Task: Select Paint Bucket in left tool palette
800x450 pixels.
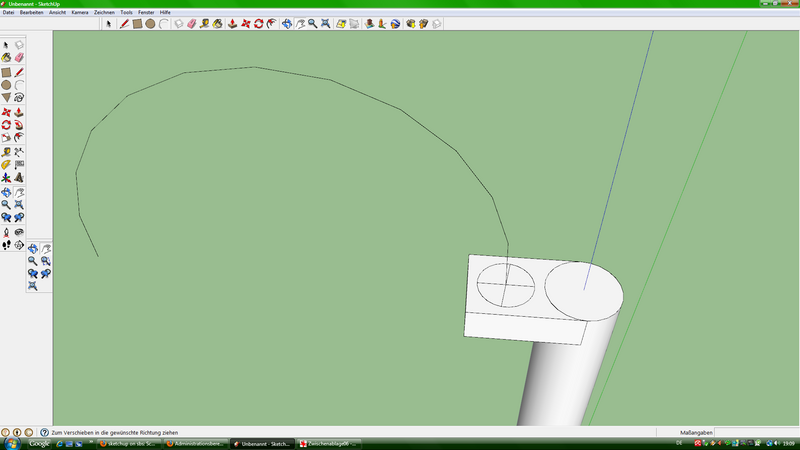Action: [x=6, y=59]
